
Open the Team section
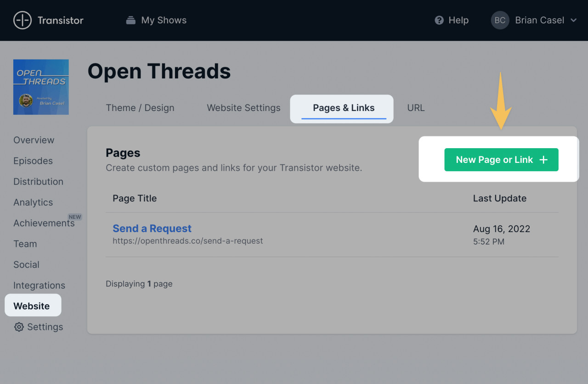click(25, 244)
